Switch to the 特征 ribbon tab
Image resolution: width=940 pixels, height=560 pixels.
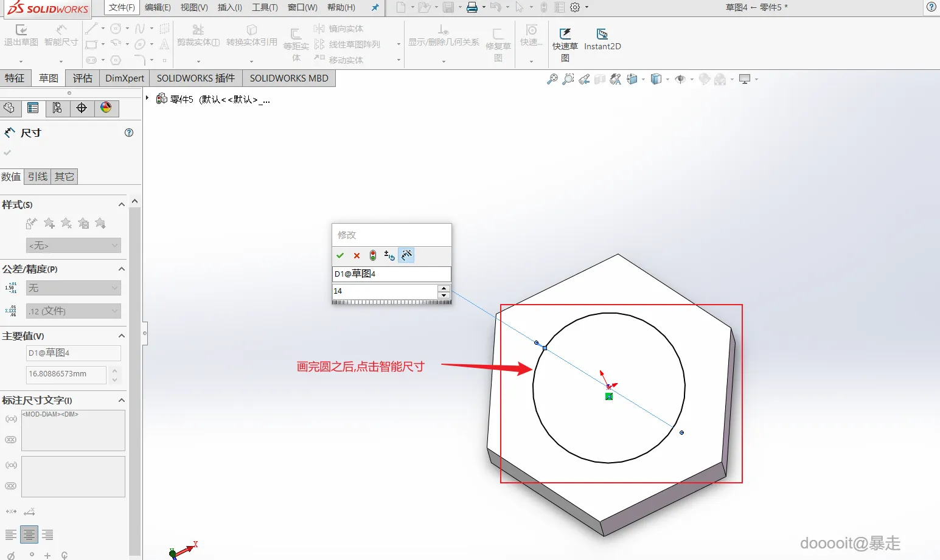click(x=15, y=78)
